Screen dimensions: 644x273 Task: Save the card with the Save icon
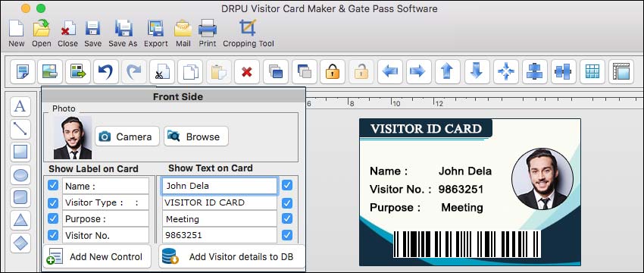click(93, 28)
